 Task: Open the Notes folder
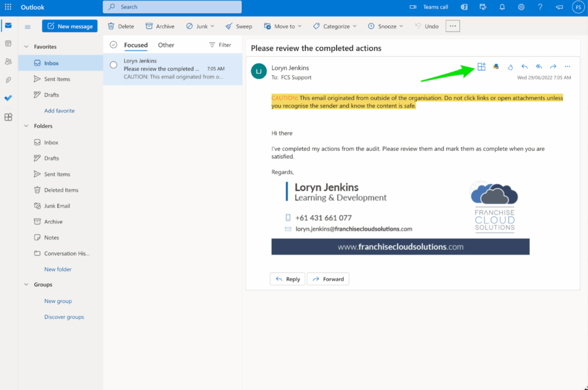point(61,237)
